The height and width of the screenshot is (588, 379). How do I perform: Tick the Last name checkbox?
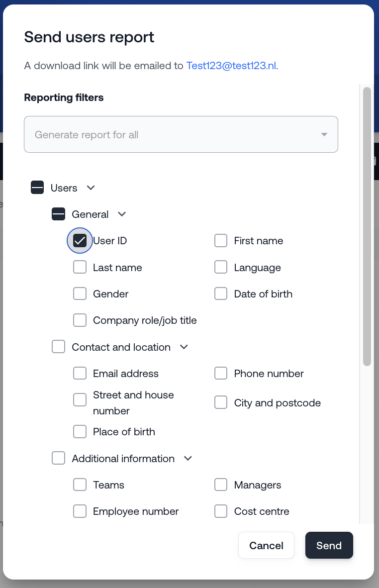tap(80, 268)
